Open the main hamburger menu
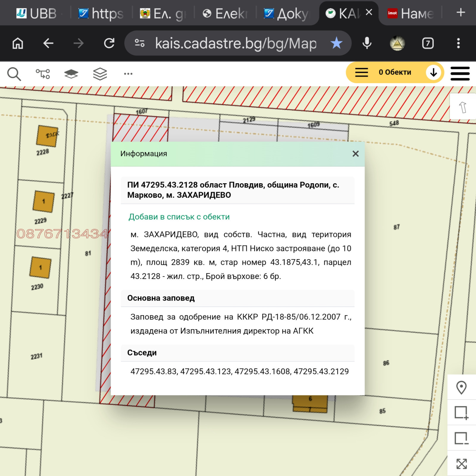The height and width of the screenshot is (476, 476). (460, 73)
